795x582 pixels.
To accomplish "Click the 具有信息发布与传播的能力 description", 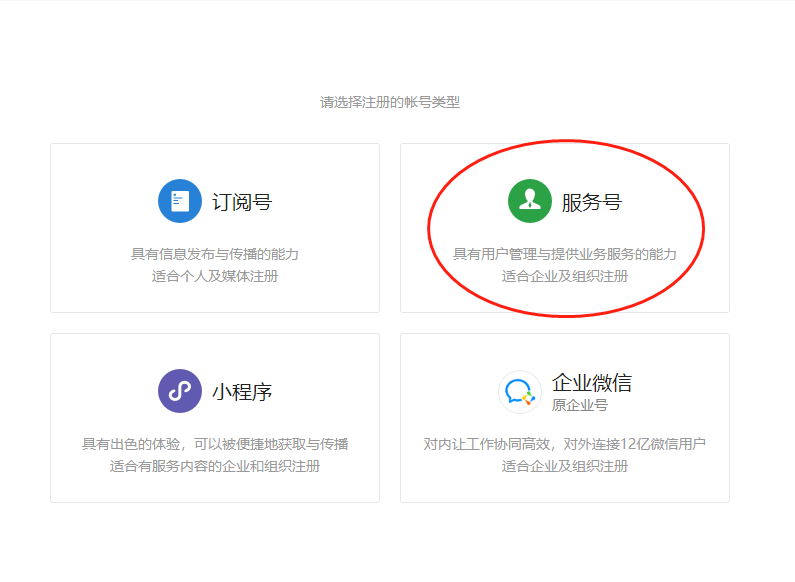I will [215, 254].
